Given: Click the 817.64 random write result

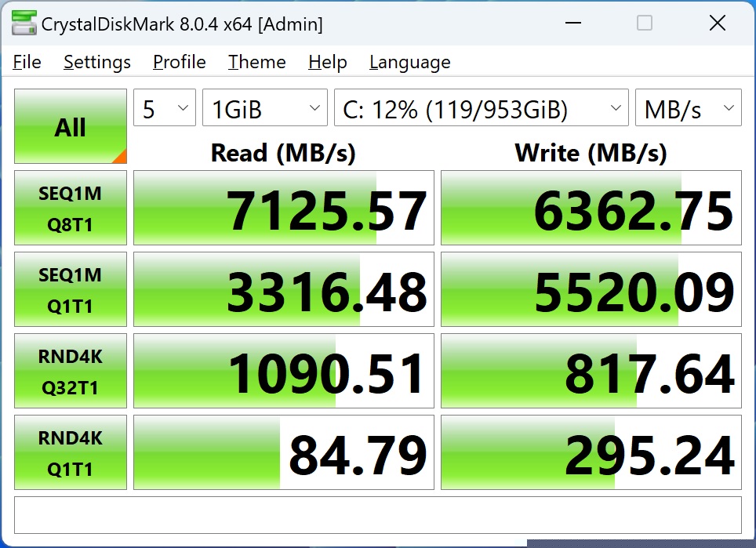Looking at the screenshot, I should click(591, 371).
